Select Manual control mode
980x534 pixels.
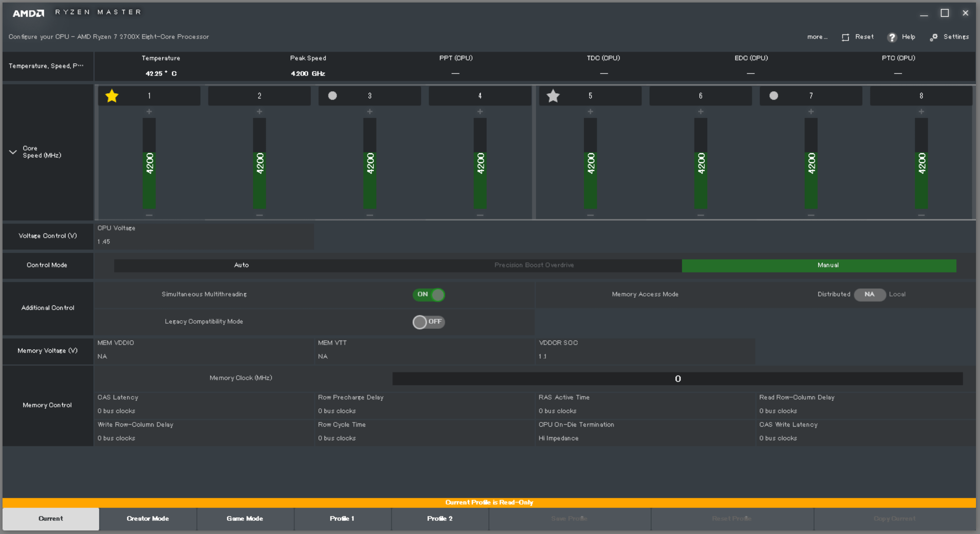click(x=819, y=265)
